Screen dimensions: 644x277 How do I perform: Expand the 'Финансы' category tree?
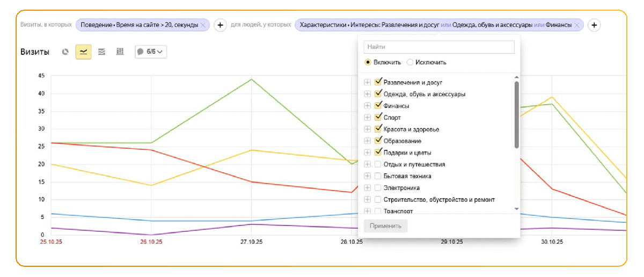368,106
